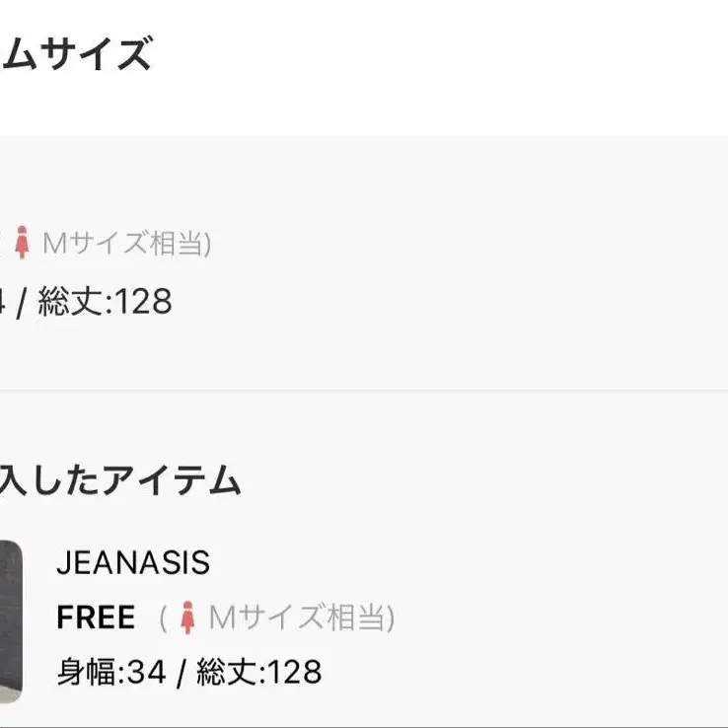Screen dimensions: 728x728
Task: Tap the 総丈:128 value in the upper card
Action: 105,302
